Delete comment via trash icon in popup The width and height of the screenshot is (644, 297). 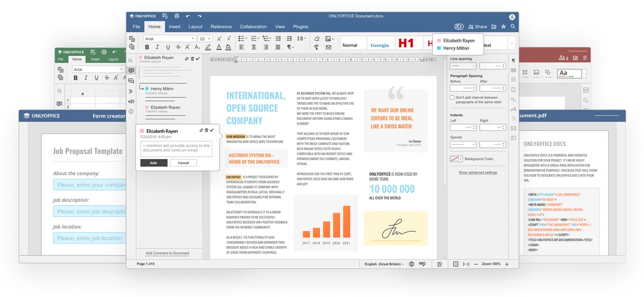click(207, 131)
